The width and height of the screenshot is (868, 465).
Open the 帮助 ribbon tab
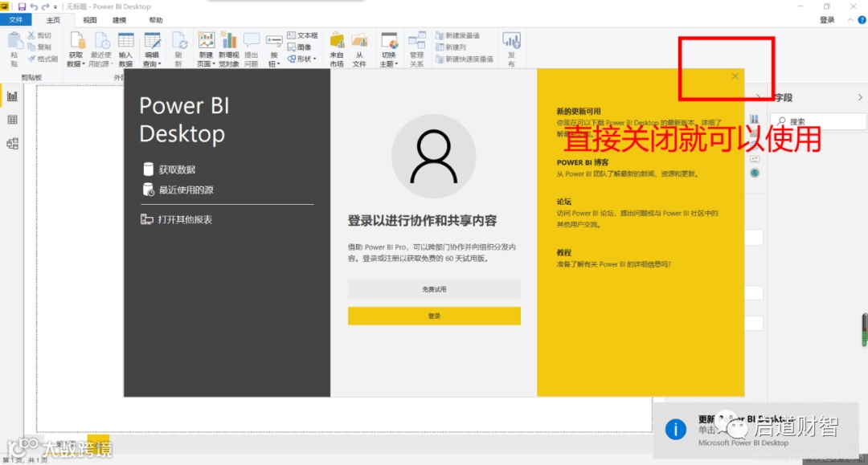click(156, 20)
